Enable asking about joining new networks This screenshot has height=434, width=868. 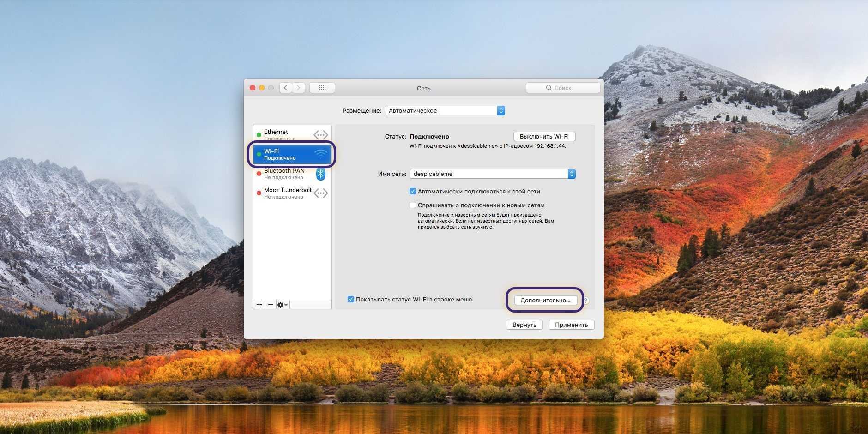click(x=413, y=205)
